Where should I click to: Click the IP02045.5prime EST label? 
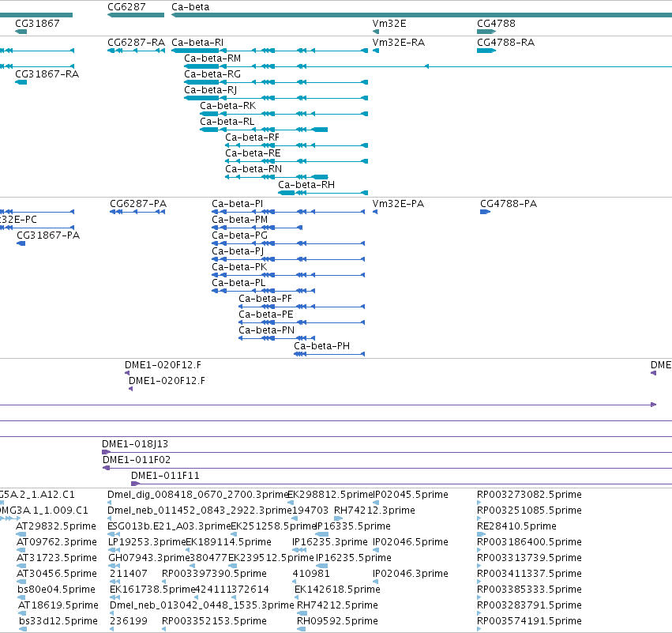pos(411,495)
